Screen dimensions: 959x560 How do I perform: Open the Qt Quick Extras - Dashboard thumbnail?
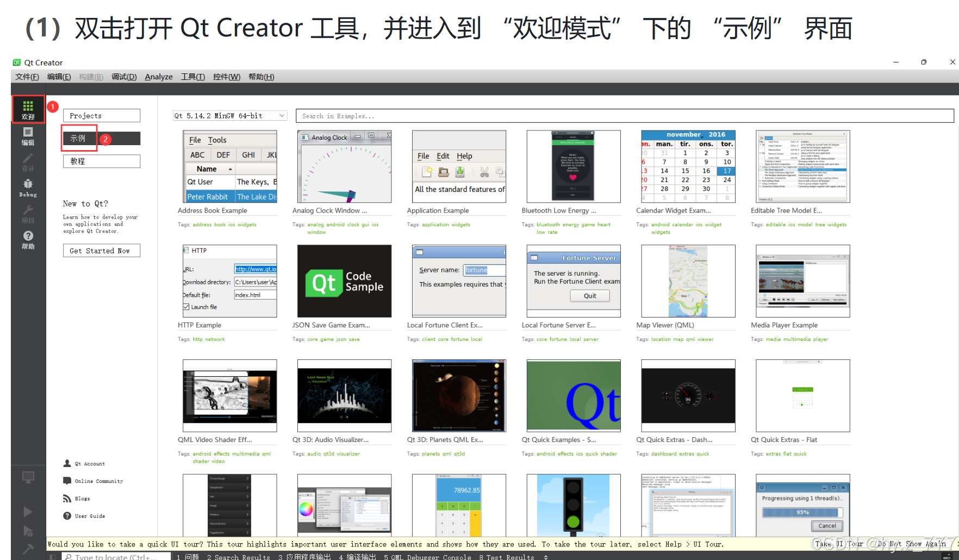[688, 396]
